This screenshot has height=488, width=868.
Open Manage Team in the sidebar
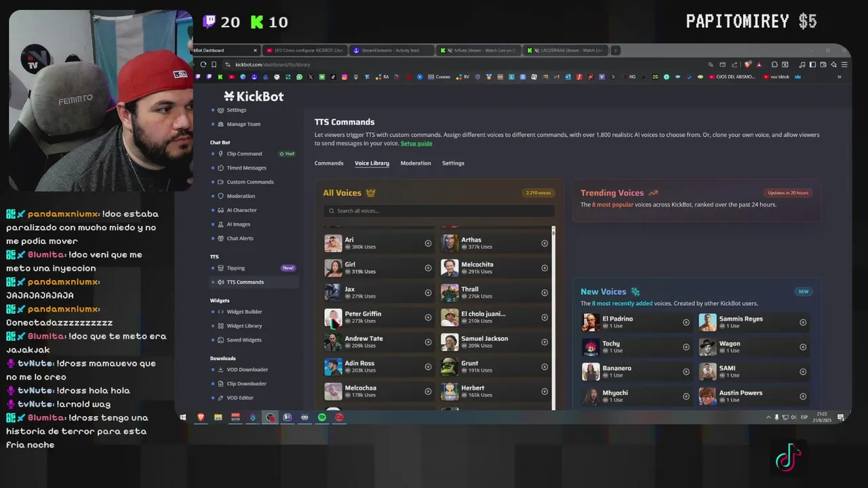click(x=243, y=124)
